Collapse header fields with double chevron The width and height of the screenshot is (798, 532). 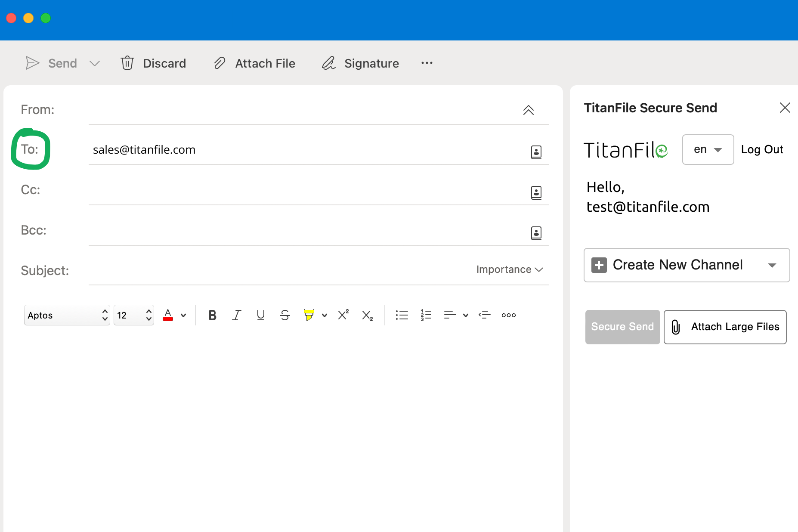[x=529, y=110]
